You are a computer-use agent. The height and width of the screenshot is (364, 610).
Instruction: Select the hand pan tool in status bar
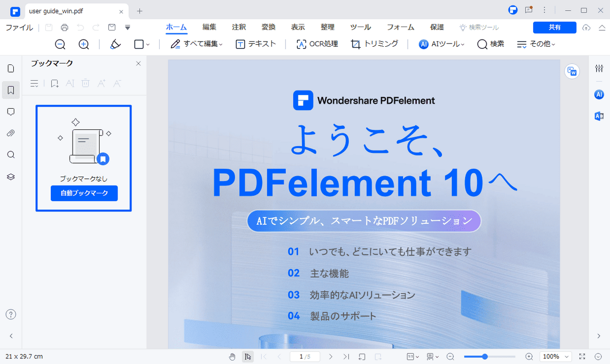[232, 356]
